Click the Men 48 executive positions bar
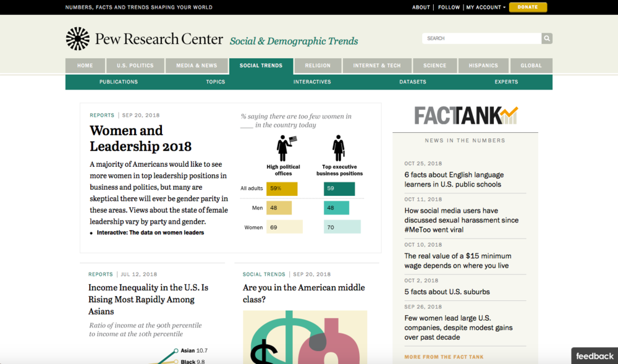The width and height of the screenshot is (618, 364). tap(337, 208)
